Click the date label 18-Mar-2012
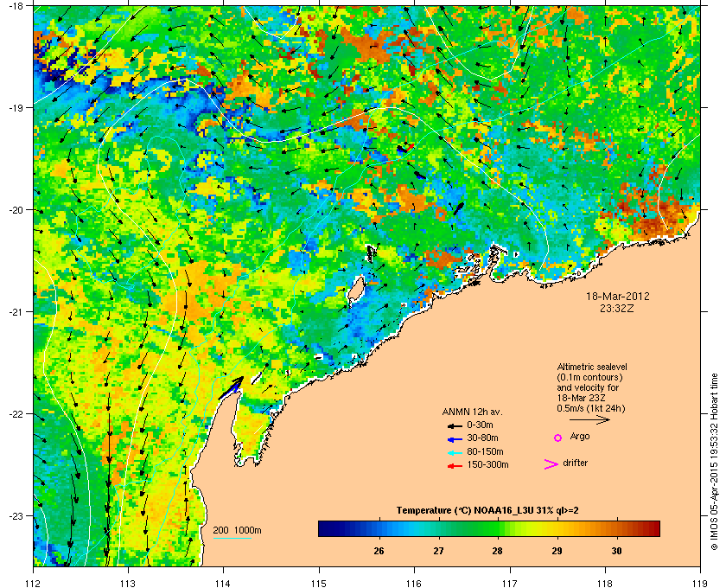 coord(618,297)
